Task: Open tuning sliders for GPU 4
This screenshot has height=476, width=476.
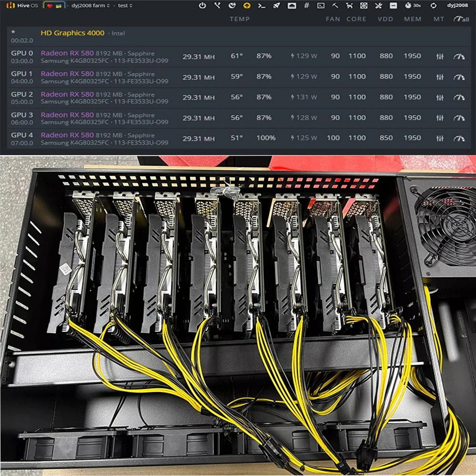Action: coord(440,139)
